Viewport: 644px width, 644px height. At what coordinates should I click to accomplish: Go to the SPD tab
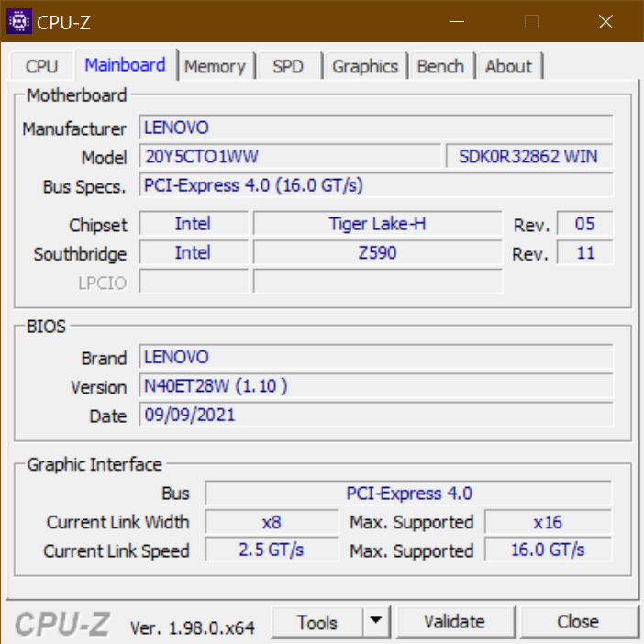(288, 66)
